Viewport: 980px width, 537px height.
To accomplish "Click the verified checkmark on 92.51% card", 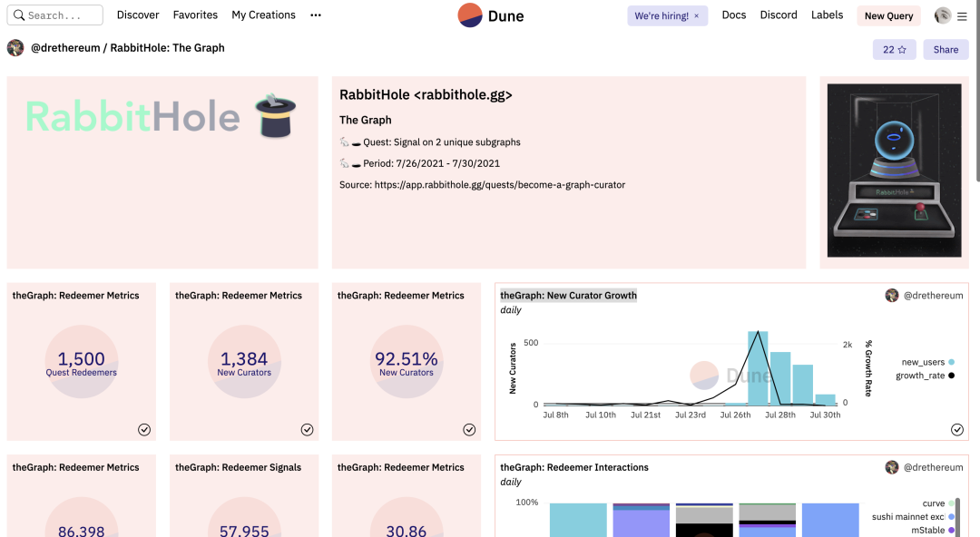I will 469,429.
